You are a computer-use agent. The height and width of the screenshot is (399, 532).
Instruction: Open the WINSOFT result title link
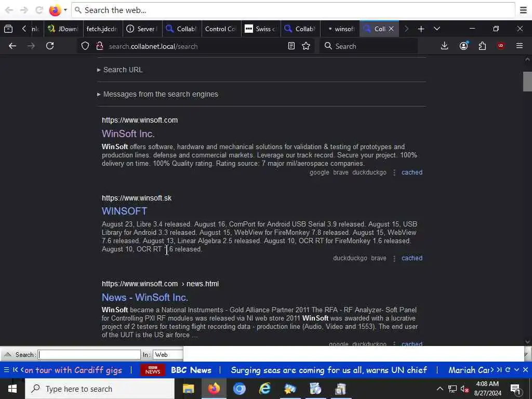[x=125, y=211]
